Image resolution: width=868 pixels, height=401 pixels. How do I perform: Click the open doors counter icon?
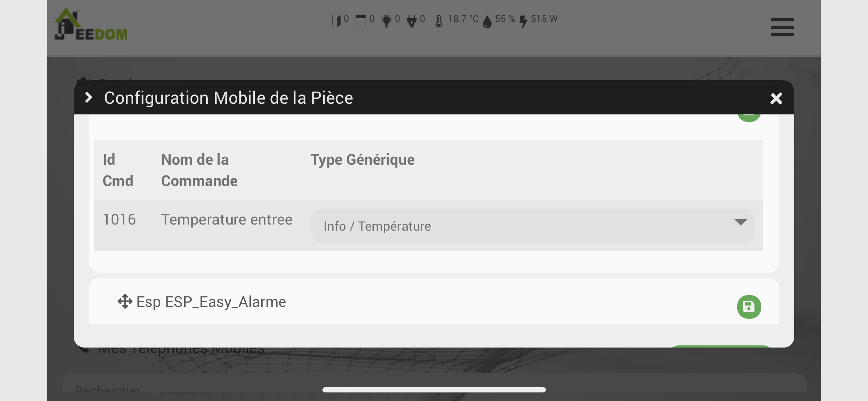pos(336,20)
